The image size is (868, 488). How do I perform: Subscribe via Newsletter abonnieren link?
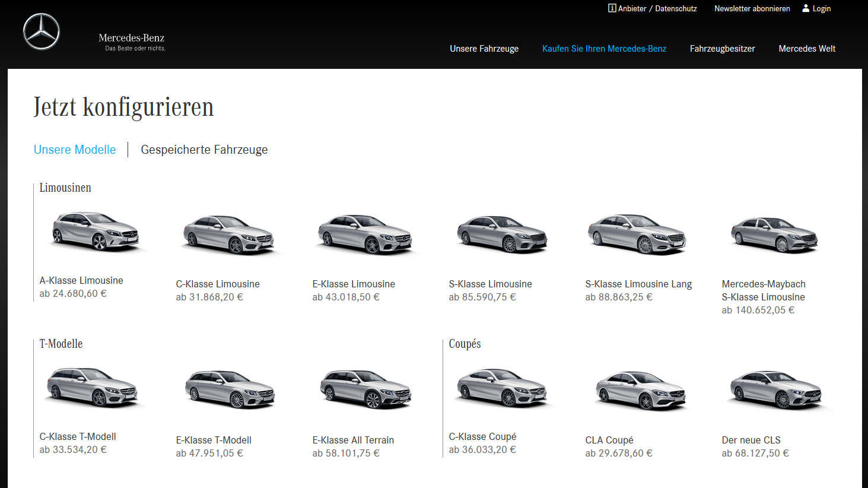[x=752, y=8]
